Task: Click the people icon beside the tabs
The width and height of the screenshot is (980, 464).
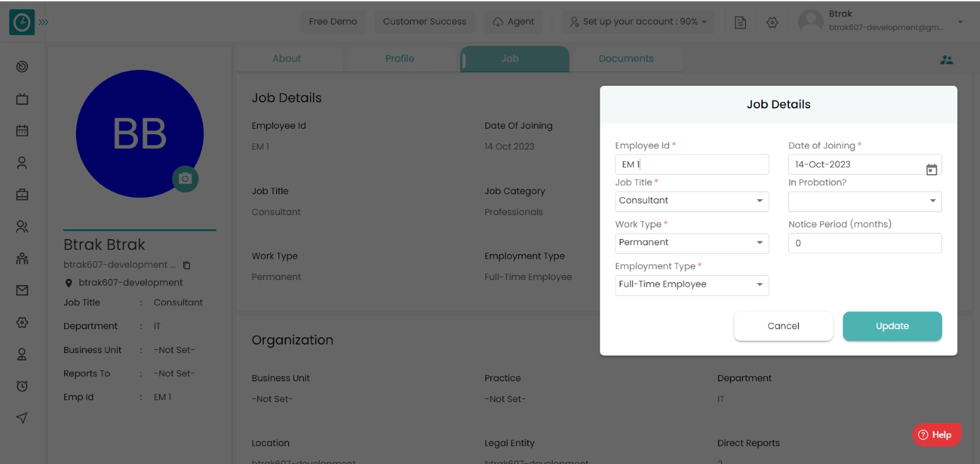Action: pyautogui.click(x=946, y=59)
